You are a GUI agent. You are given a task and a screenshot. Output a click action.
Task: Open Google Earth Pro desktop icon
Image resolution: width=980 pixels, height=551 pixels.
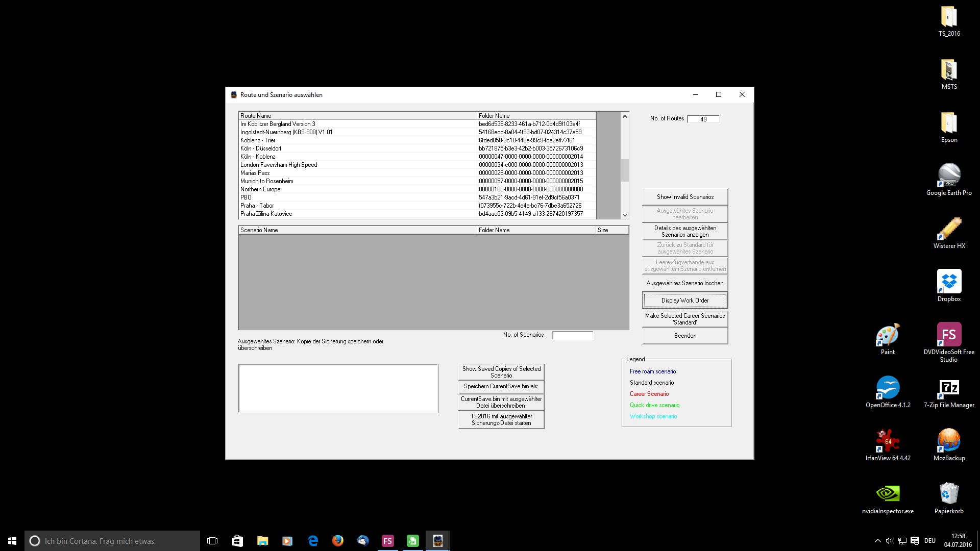(949, 176)
